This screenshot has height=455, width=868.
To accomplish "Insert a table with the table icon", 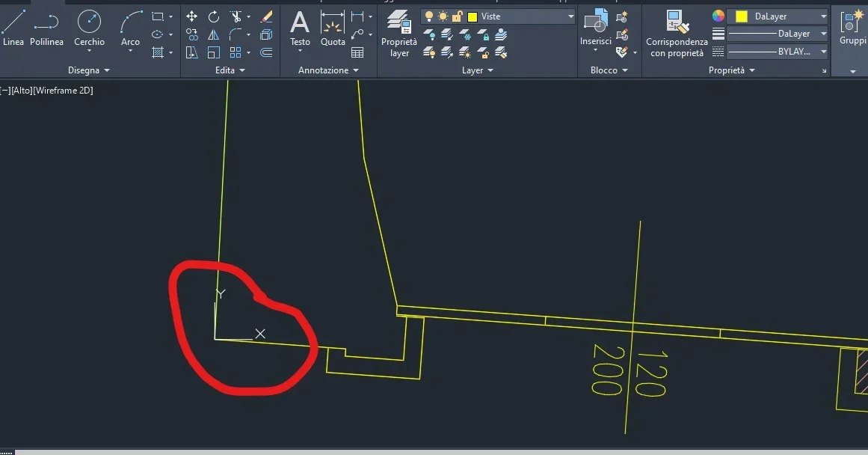I will pyautogui.click(x=357, y=52).
